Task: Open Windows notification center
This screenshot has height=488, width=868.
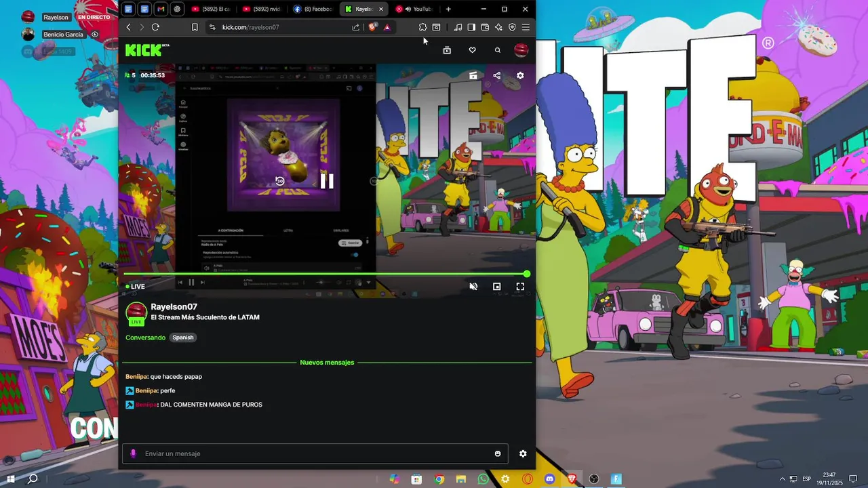Action: coord(853,479)
